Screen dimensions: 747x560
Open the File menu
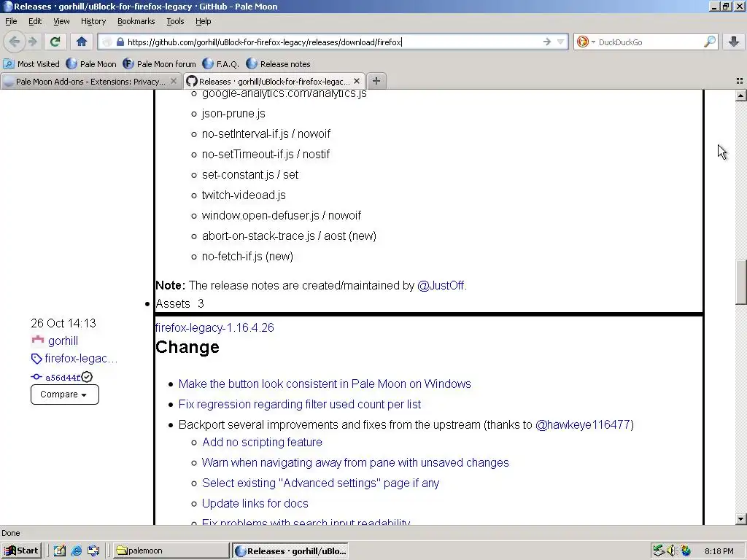(x=11, y=21)
